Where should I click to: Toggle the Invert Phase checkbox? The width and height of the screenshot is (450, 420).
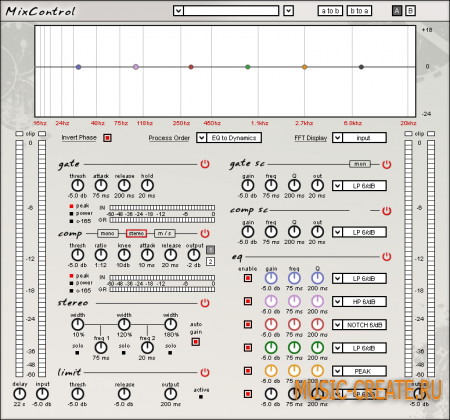tap(107, 138)
